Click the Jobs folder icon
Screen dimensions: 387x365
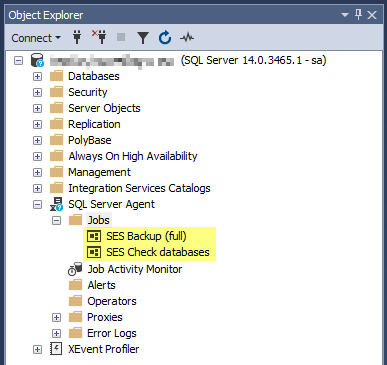point(75,220)
